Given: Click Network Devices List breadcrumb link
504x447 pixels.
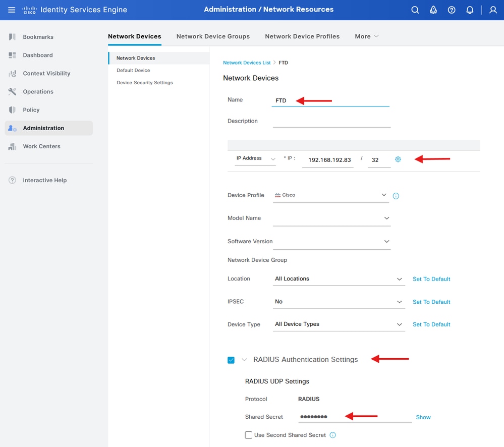Looking at the screenshot, I should [247, 63].
